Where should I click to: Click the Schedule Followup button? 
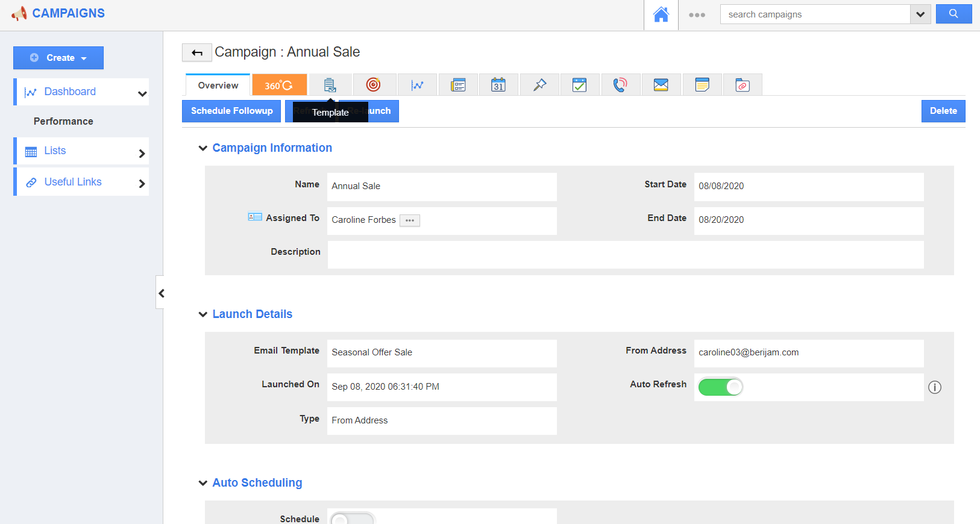[231, 111]
